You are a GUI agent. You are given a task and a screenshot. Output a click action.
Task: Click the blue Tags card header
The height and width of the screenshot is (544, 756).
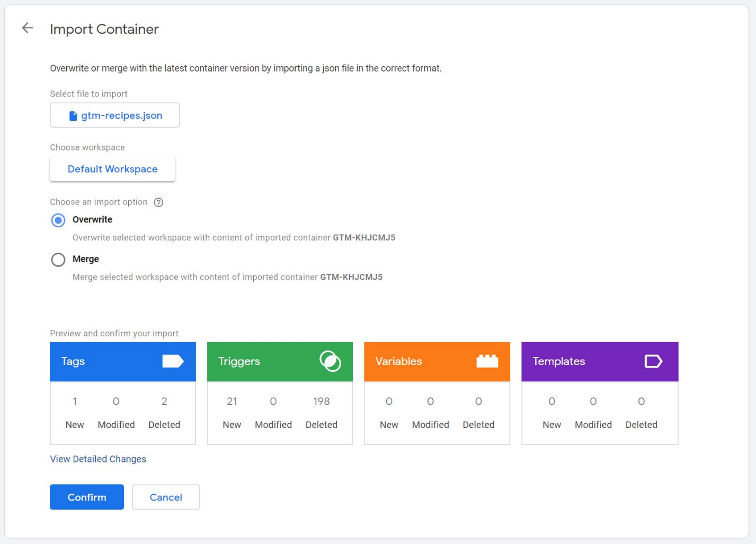[106, 361]
